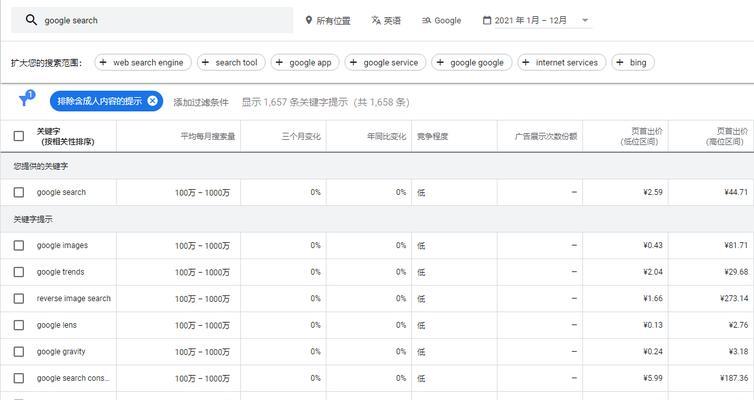Check the google gravity row

[x=19, y=352]
